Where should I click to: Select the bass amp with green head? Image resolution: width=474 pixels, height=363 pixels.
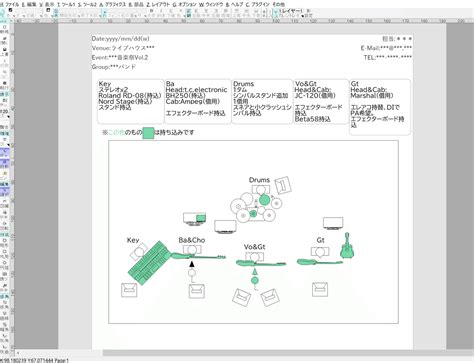tap(194, 219)
